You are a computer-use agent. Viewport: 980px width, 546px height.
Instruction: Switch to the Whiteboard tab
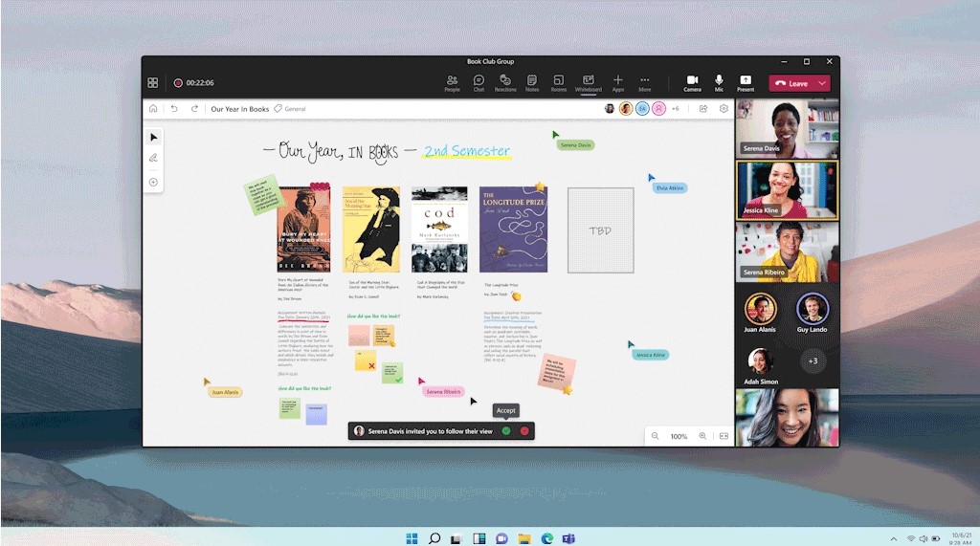click(588, 83)
